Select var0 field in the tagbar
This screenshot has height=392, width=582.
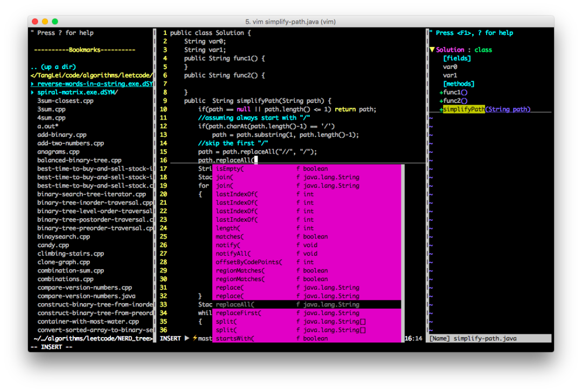click(450, 67)
